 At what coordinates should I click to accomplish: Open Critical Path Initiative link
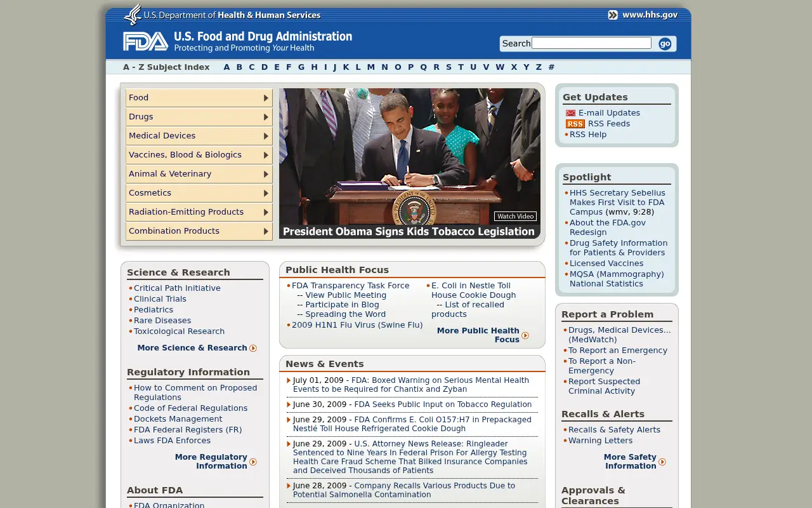click(x=177, y=288)
